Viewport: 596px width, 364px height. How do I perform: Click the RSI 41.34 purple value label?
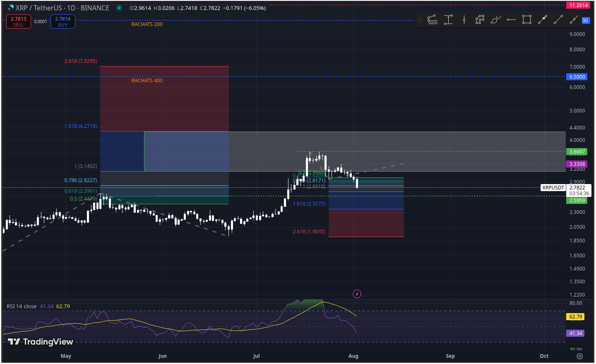[576, 333]
